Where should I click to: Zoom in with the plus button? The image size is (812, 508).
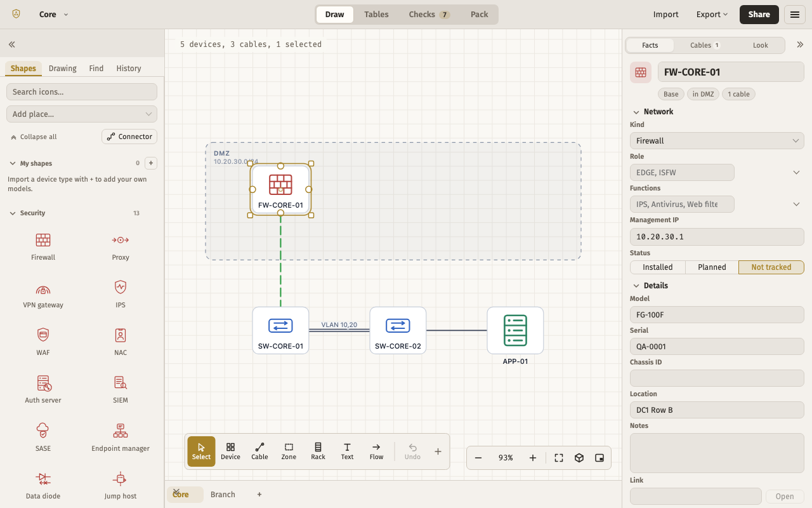point(533,458)
